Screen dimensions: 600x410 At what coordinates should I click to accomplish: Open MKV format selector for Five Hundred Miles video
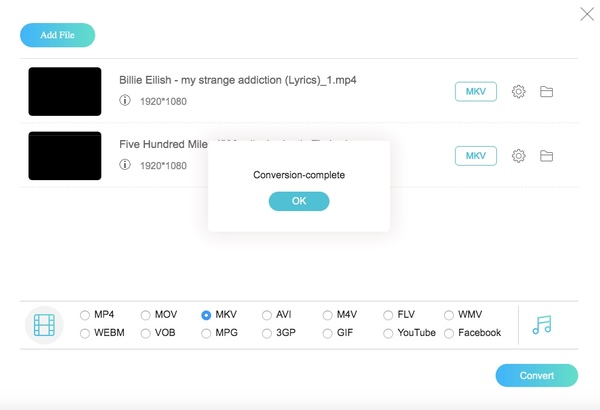point(476,156)
